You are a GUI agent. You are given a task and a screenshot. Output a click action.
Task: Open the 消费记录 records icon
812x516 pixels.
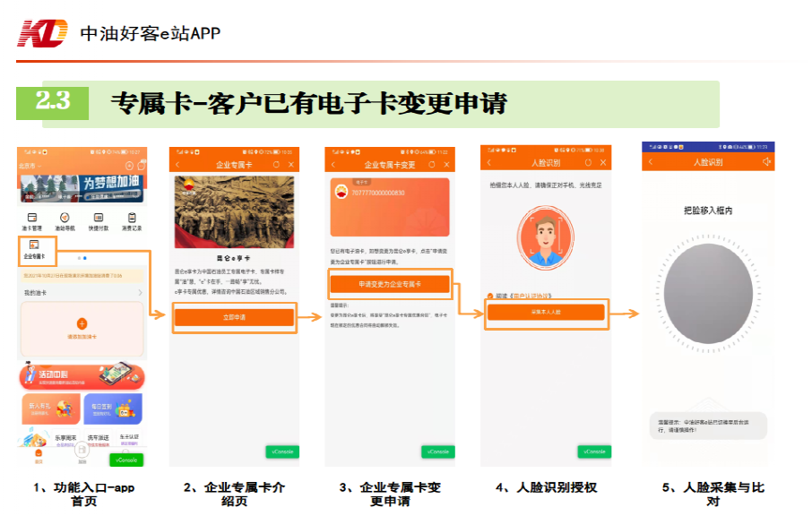pos(132,219)
